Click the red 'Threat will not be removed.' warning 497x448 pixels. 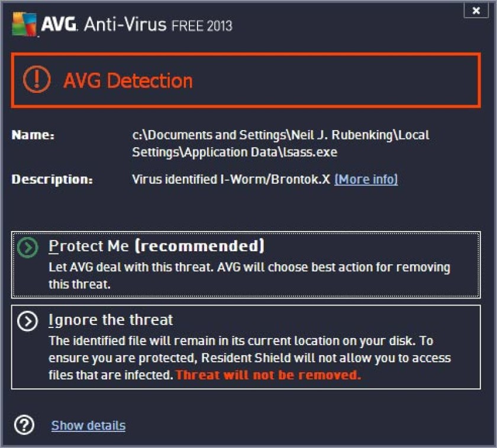click(269, 375)
